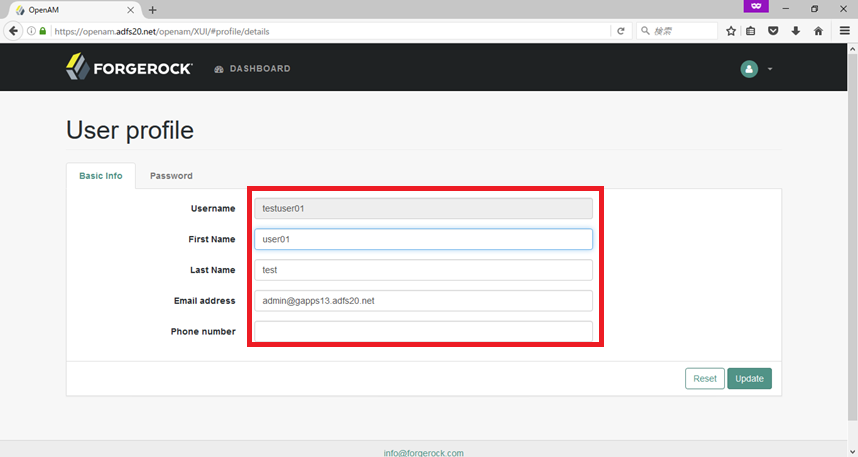The height and width of the screenshot is (457, 858).
Task: Go to home page icon
Action: 818,31
